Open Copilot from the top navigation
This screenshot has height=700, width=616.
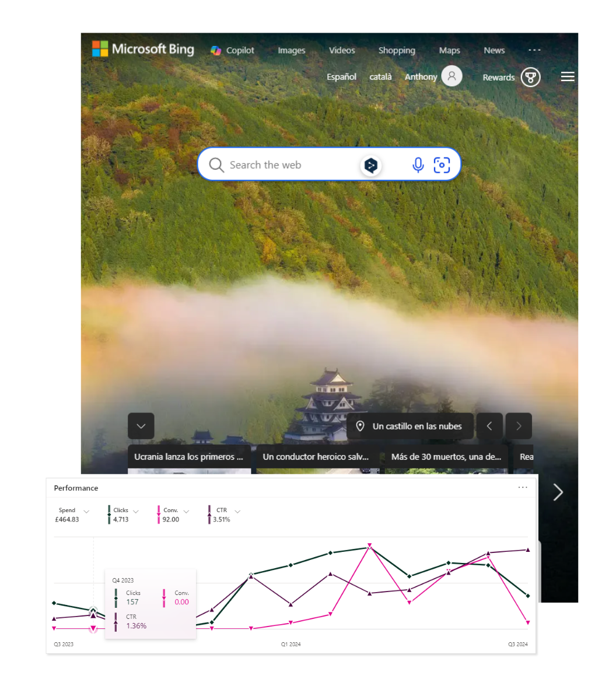[232, 51]
